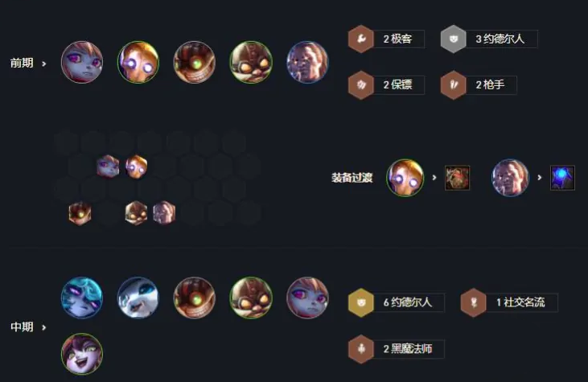Select the first pink-eyed champion in 前期
The height and width of the screenshot is (382, 588).
pos(82,62)
